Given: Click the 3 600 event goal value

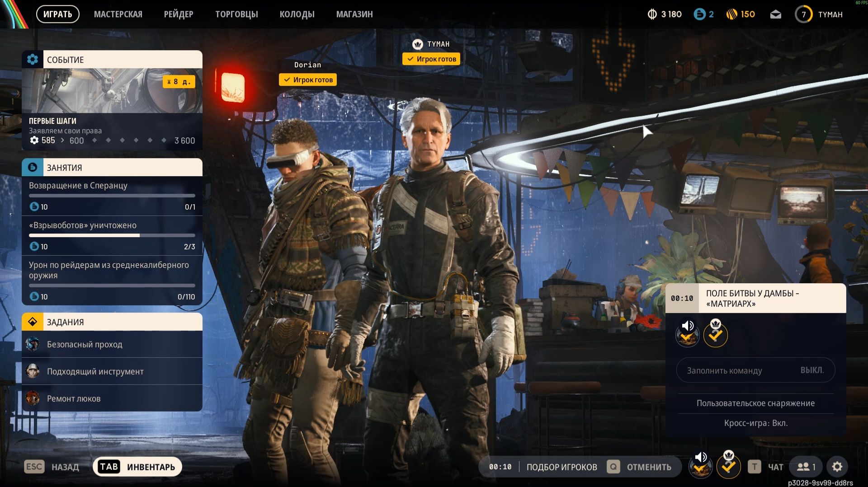Looking at the screenshot, I should pyautogui.click(x=185, y=140).
